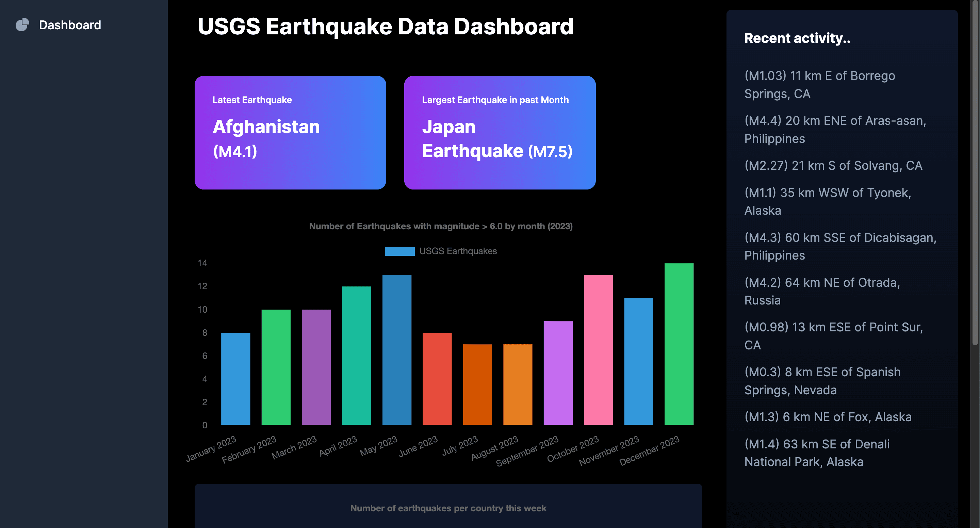
Task: Select the Aras-asan, Philippines activity entry
Action: pos(835,129)
